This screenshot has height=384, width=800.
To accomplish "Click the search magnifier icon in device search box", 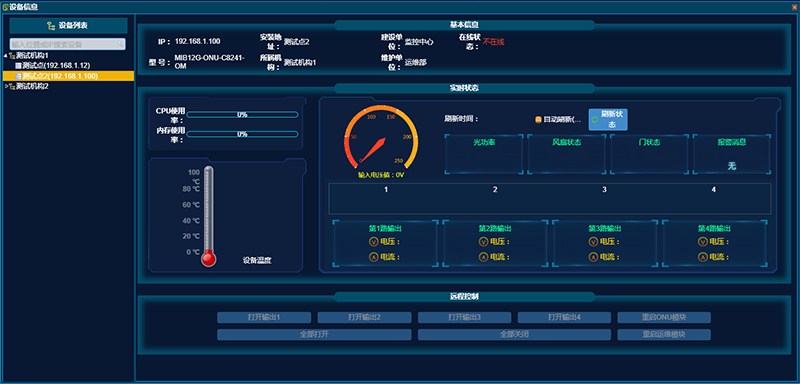I will 120,44.
